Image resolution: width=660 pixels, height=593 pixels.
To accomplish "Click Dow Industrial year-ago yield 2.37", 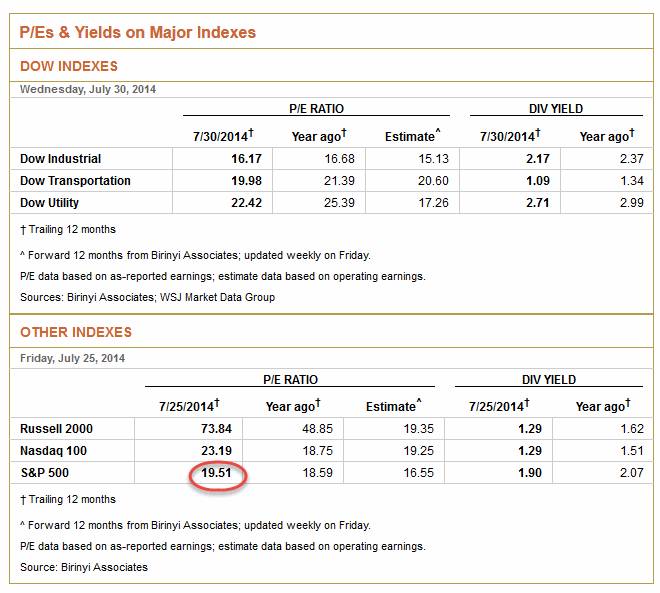I will [x=631, y=159].
